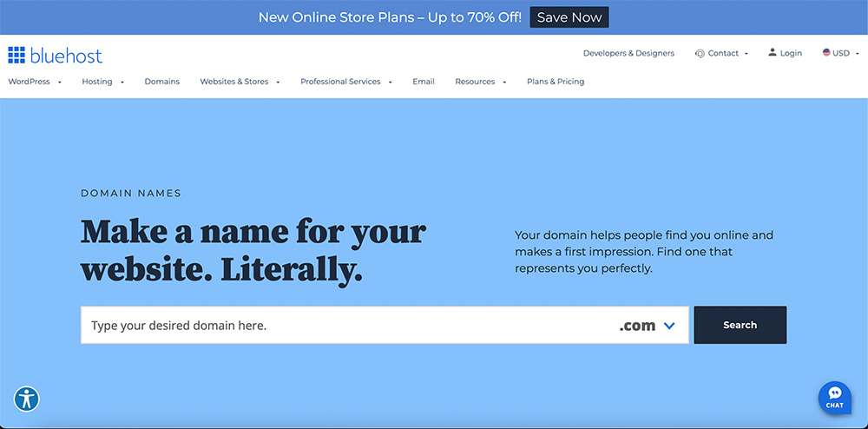Open Professional Services menu item
Screen dimensions: 868x429
point(340,82)
